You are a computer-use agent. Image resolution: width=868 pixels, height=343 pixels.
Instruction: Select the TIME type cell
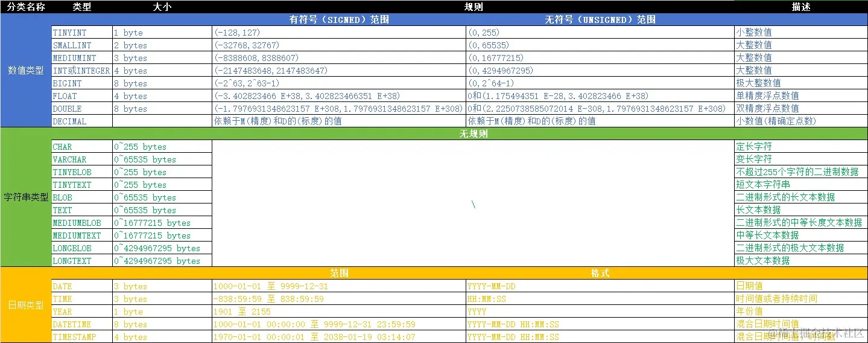(x=82, y=298)
